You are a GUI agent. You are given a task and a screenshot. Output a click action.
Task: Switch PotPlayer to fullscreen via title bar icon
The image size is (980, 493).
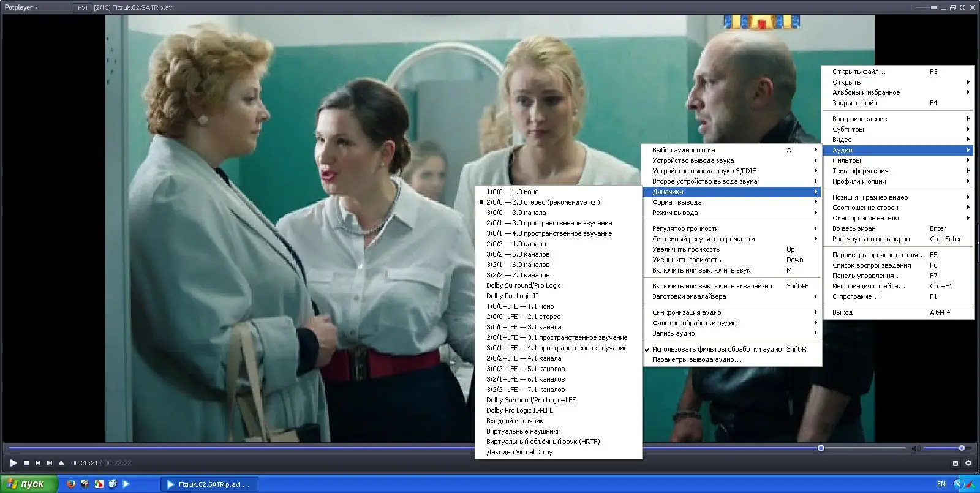point(963,7)
